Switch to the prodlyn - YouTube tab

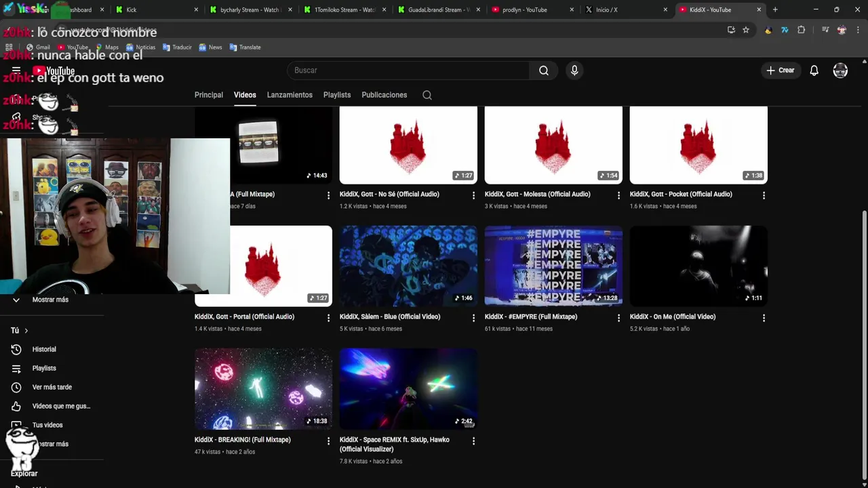532,9
